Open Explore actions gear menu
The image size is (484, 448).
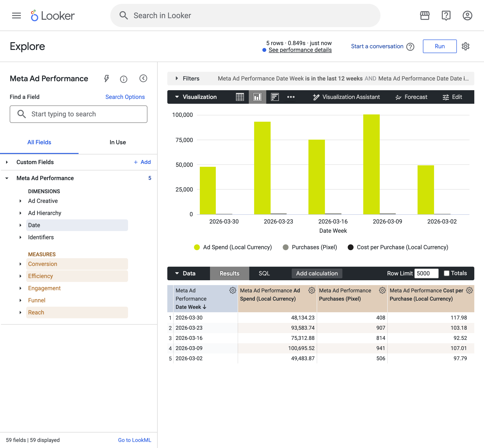click(466, 46)
